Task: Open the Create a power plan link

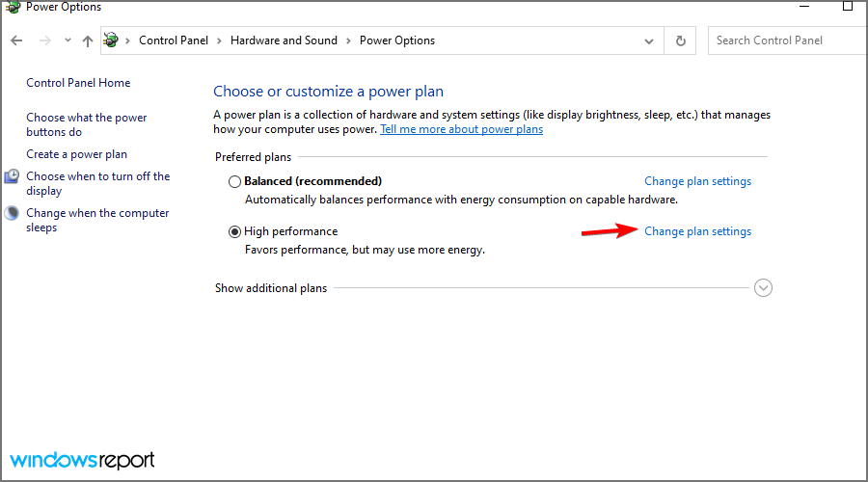Action: (76, 154)
